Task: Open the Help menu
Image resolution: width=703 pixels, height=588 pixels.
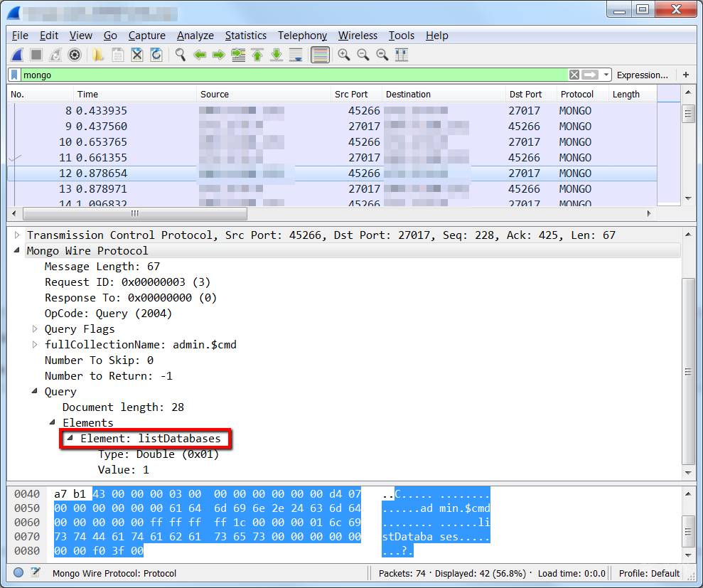Action: point(437,36)
